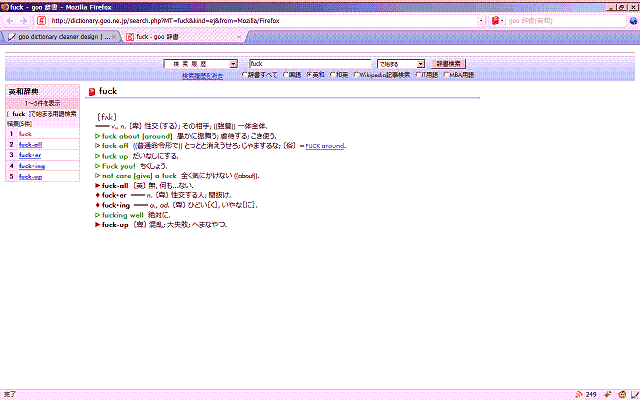Switch to the fuck - goo 辞書 tab
The image size is (640, 400).
184,37
